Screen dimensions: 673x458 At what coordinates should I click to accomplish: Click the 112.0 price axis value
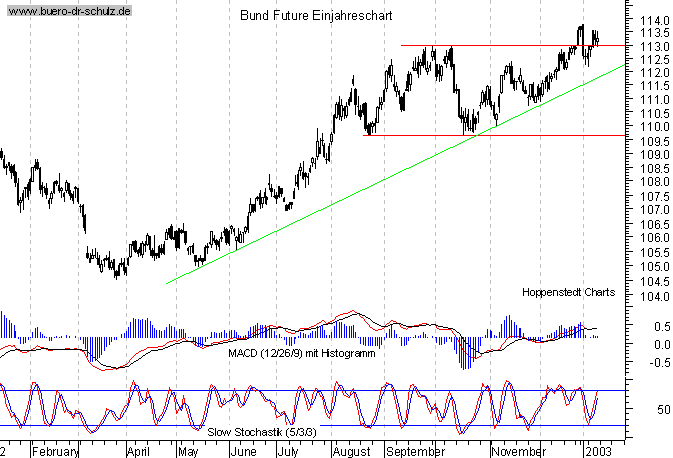[x=655, y=73]
